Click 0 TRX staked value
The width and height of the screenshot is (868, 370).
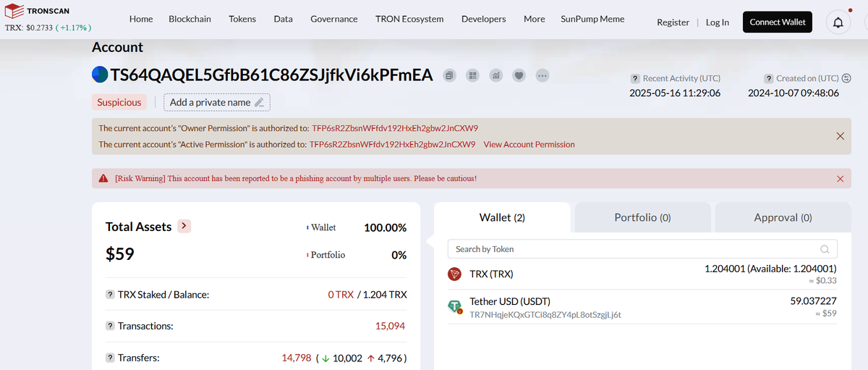(341, 295)
